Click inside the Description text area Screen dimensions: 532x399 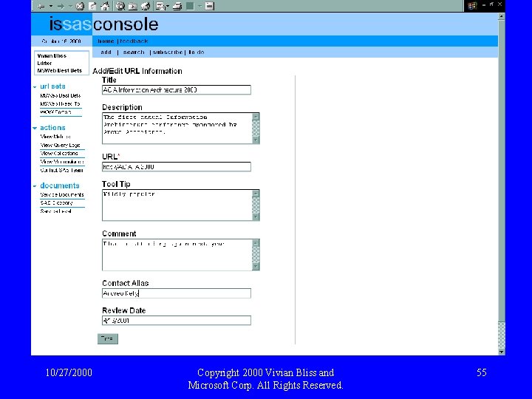coord(177,129)
